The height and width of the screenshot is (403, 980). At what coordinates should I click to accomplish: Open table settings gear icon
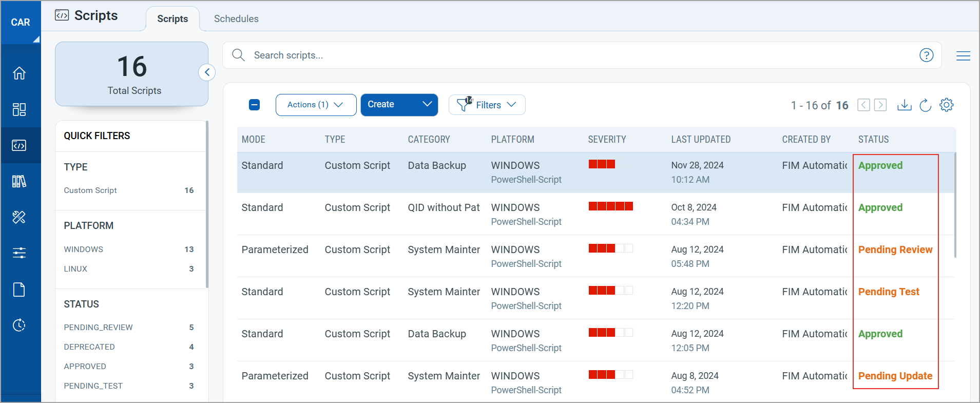coord(946,105)
